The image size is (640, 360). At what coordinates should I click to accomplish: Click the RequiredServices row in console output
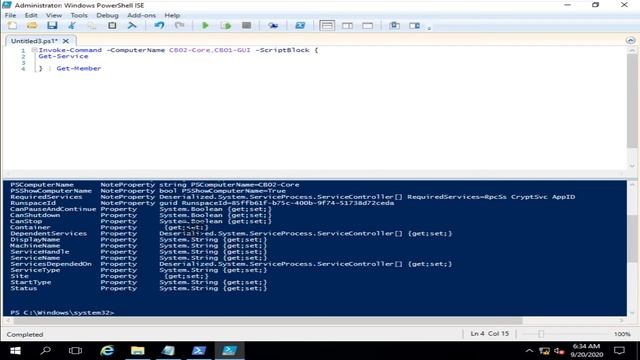click(293, 197)
